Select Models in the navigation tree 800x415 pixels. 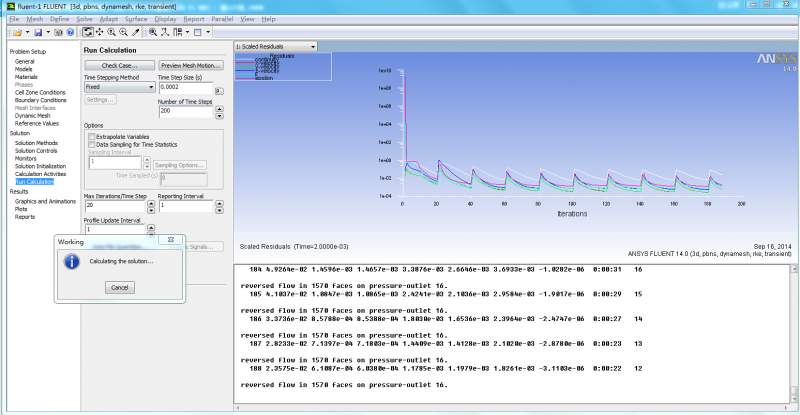pyautogui.click(x=23, y=69)
